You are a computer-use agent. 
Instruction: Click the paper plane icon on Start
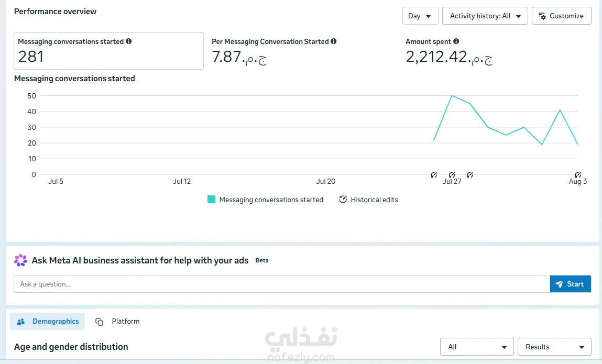tap(560, 284)
